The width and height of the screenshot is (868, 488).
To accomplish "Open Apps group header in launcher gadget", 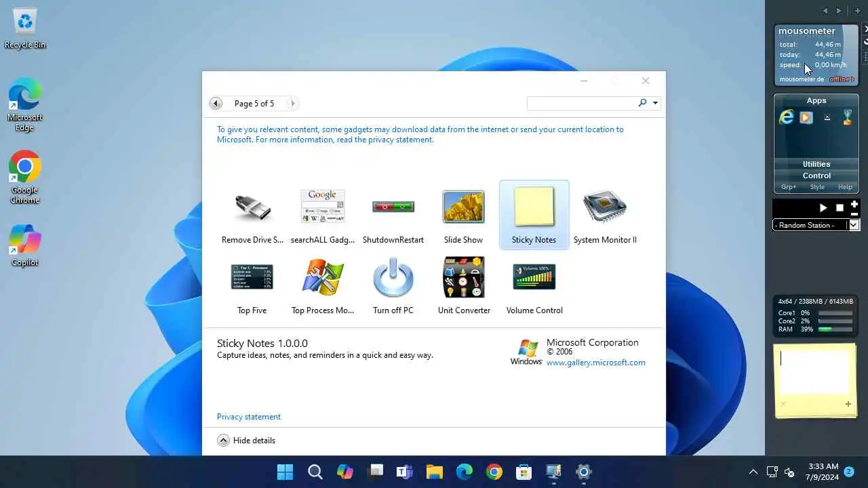I will (x=816, y=100).
